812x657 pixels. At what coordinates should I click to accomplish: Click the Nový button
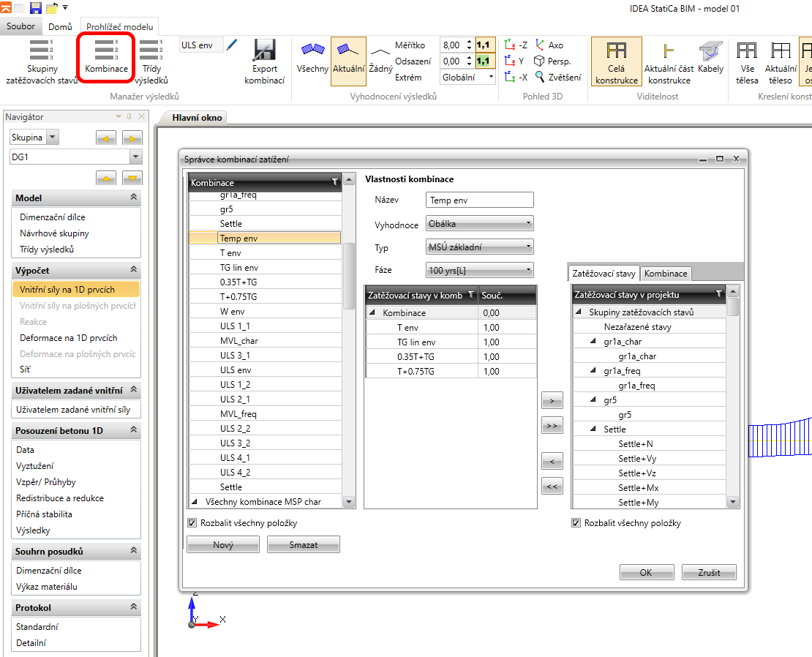pyautogui.click(x=223, y=544)
